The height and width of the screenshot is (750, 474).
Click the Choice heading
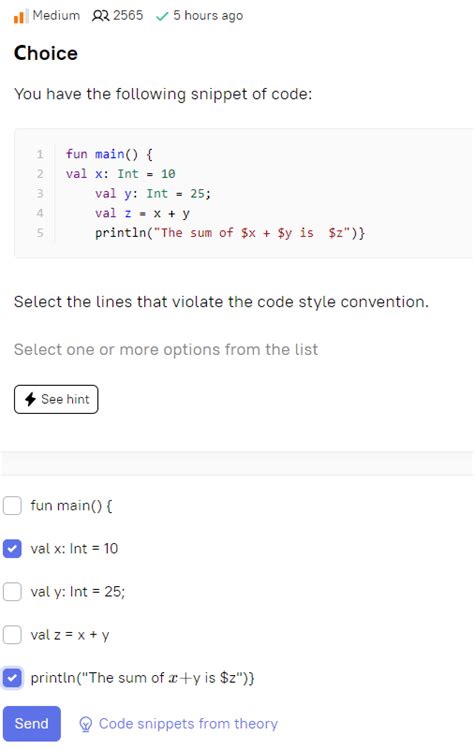point(46,53)
